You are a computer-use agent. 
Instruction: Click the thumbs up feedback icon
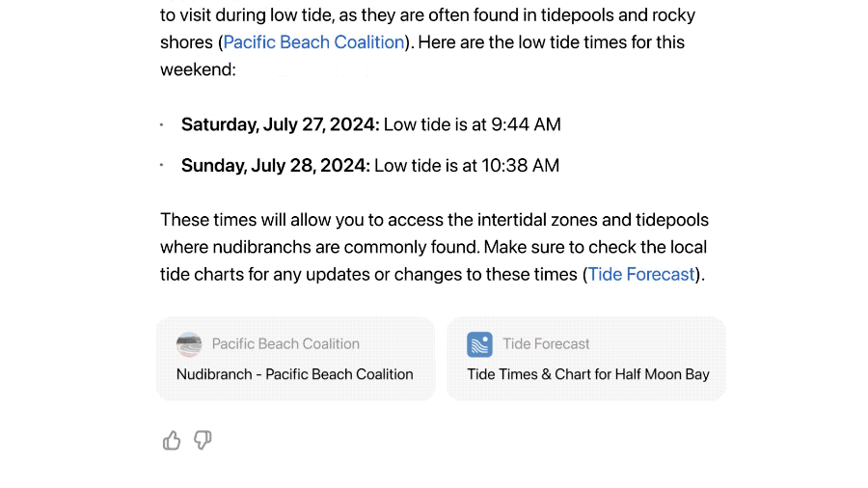pos(172,441)
